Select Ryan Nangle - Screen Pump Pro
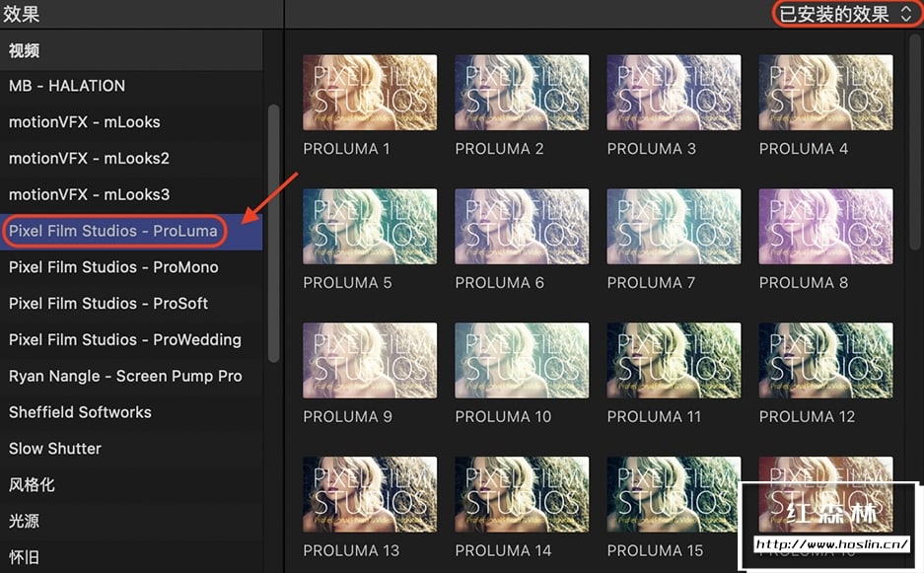This screenshot has width=924, height=573. point(131,376)
